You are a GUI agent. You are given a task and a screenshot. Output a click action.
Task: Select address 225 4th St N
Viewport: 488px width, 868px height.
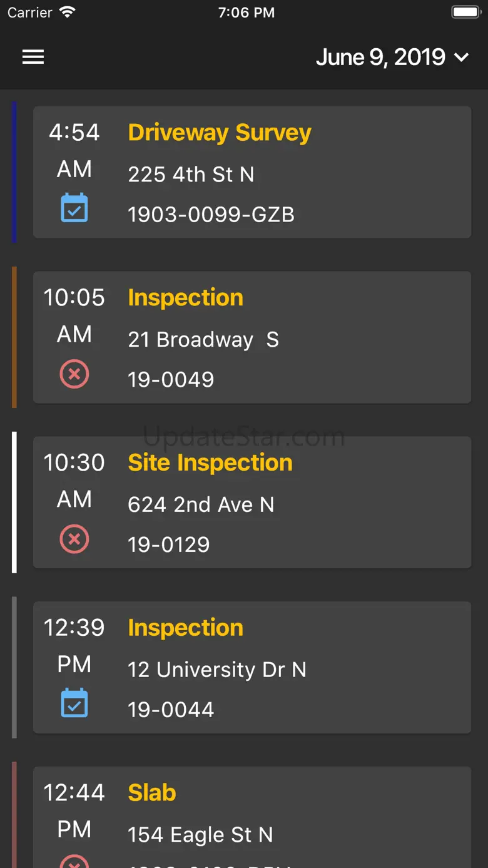click(191, 174)
